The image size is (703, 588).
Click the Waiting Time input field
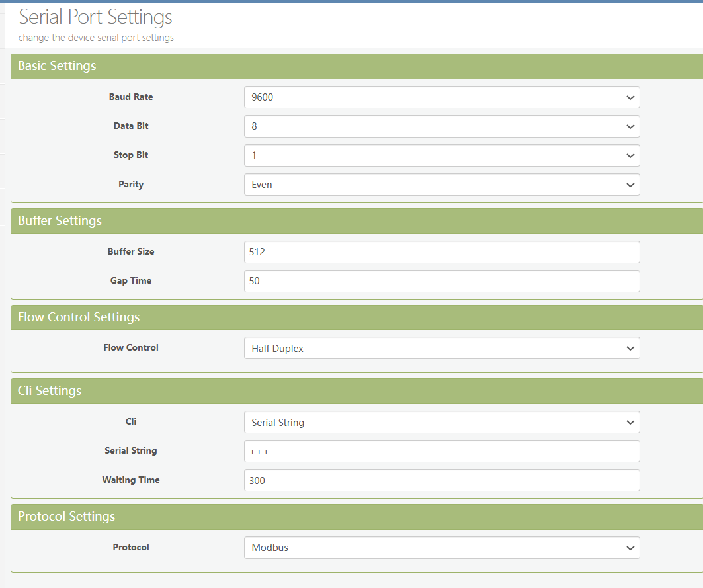[442, 480]
